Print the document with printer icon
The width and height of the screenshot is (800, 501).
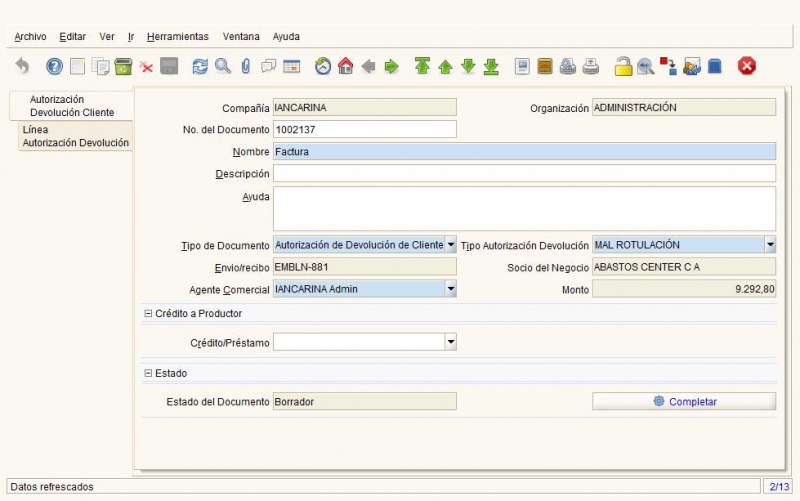coord(590,66)
